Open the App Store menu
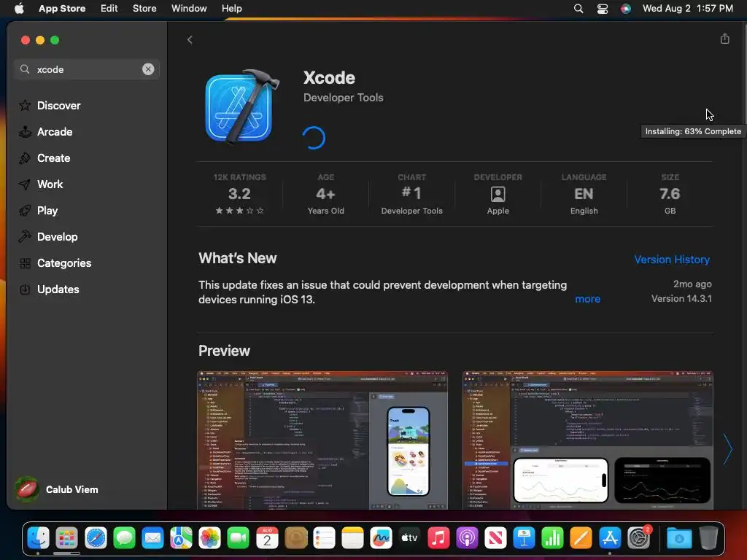 pyautogui.click(x=62, y=8)
